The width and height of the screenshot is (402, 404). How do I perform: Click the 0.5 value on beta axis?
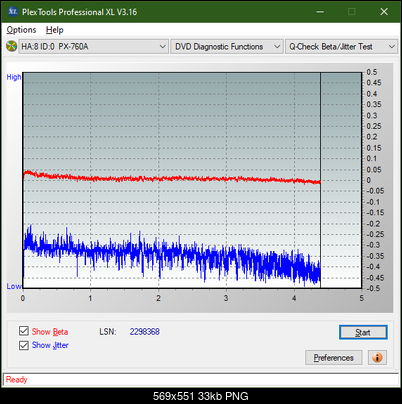point(372,72)
